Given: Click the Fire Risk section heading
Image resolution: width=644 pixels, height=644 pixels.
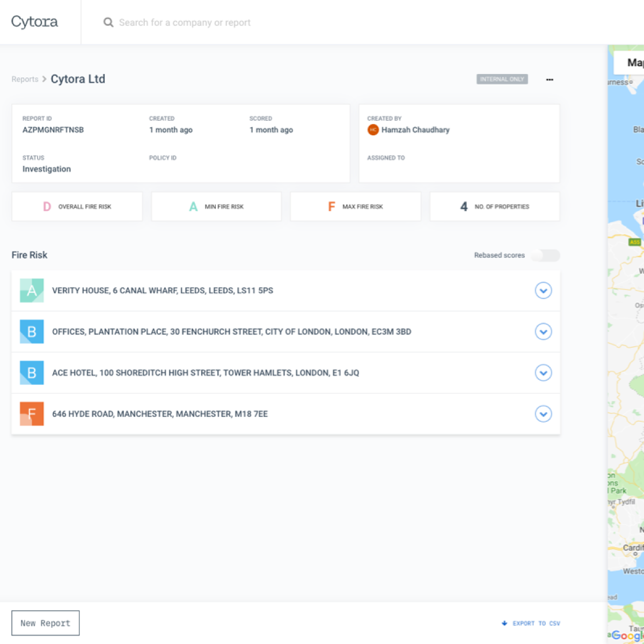Looking at the screenshot, I should (30, 255).
